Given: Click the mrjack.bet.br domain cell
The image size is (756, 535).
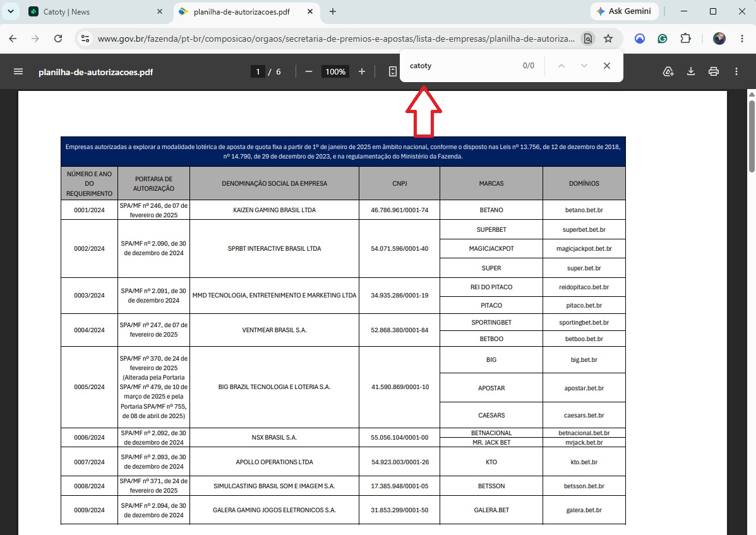Looking at the screenshot, I should pyautogui.click(x=584, y=442).
